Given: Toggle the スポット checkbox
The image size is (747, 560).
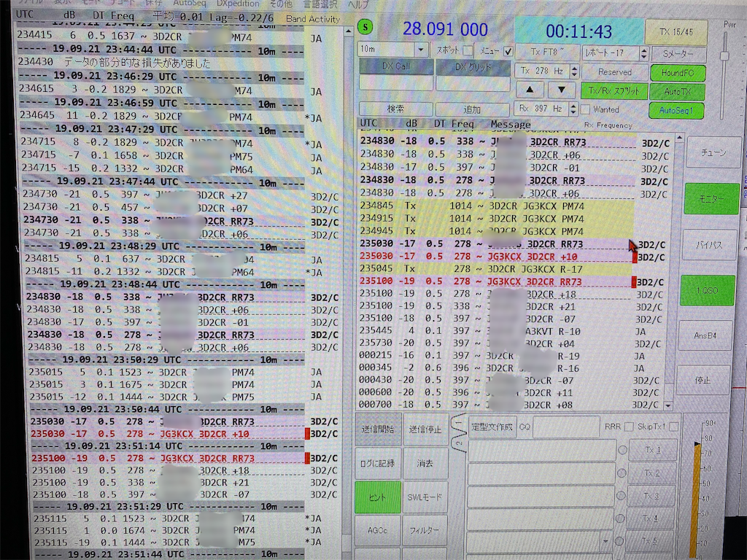Looking at the screenshot, I should coord(468,50).
